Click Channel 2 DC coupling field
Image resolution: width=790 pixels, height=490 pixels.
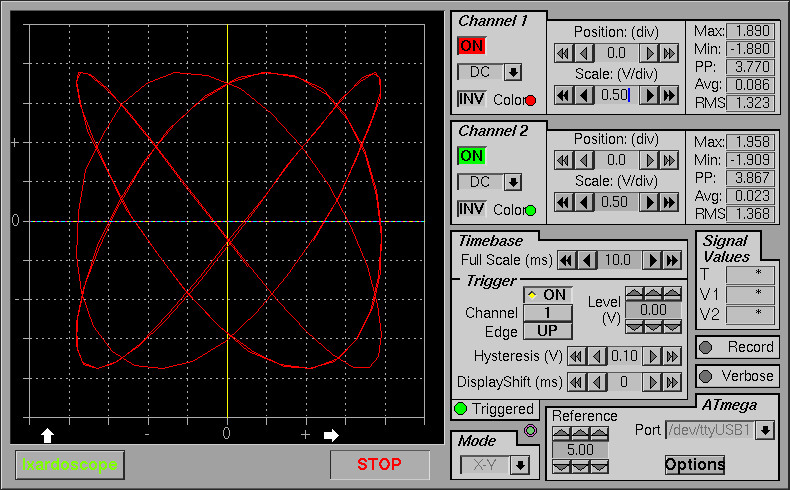click(x=480, y=182)
